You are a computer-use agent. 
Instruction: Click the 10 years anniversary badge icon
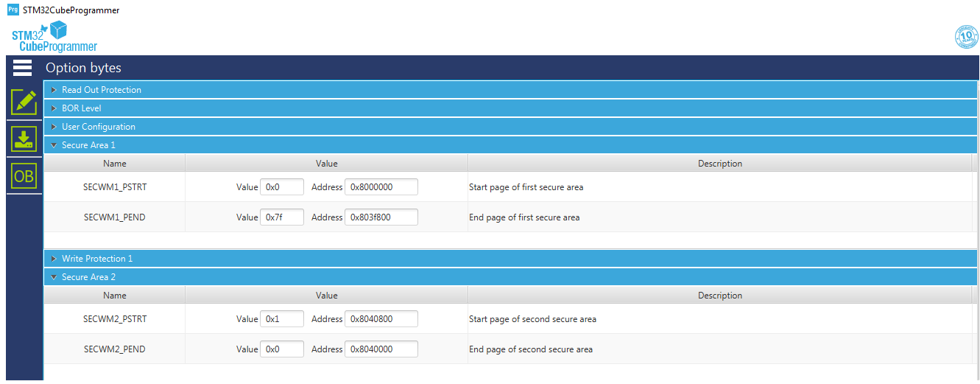pos(965,37)
